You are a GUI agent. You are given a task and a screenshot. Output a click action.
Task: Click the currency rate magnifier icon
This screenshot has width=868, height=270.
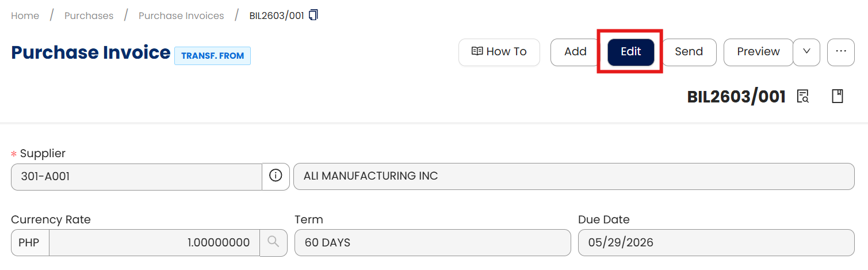click(273, 242)
